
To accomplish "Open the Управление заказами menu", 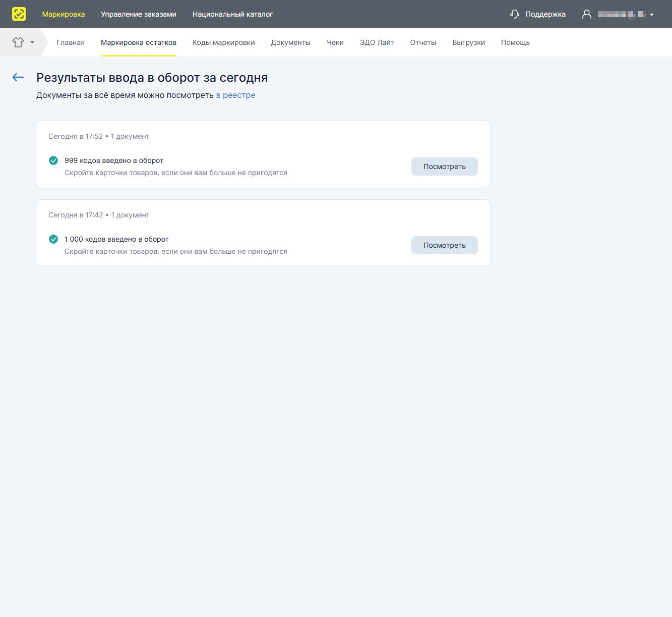I will [139, 14].
